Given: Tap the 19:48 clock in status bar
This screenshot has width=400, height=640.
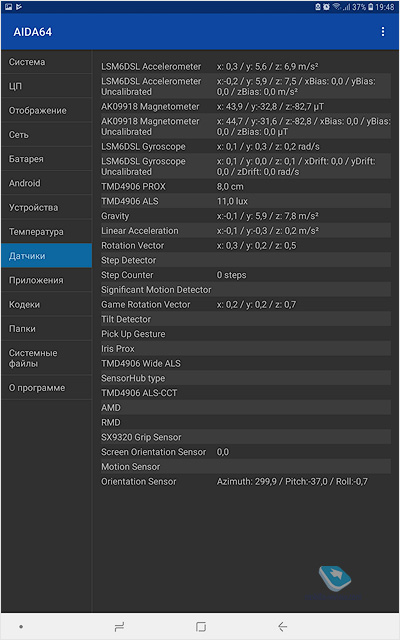Looking at the screenshot, I should [385, 7].
